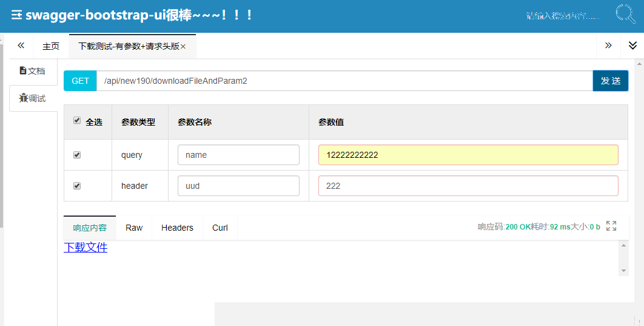Edit the 12222222222 parameter value field
The image size is (644, 326).
pyautogui.click(x=468, y=155)
